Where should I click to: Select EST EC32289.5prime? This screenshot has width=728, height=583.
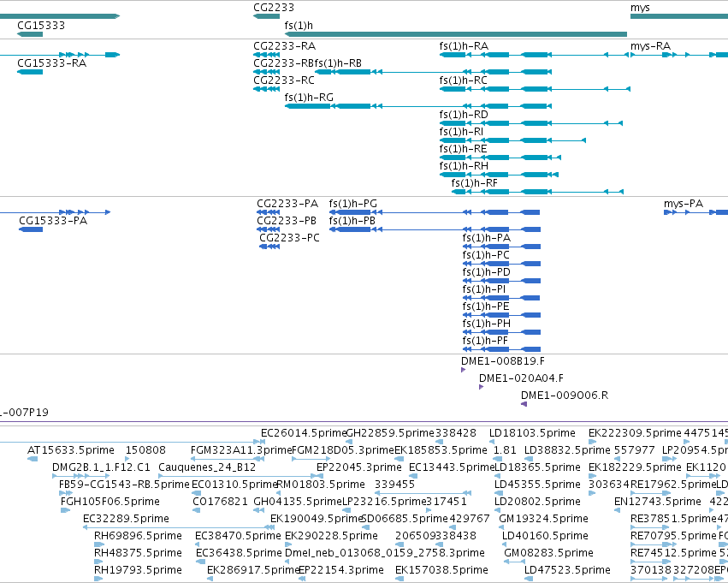[x=126, y=519]
